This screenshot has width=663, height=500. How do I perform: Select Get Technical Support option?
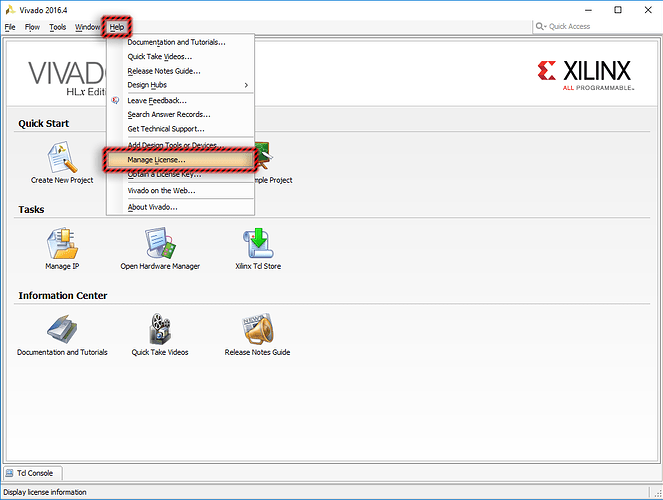tap(166, 129)
